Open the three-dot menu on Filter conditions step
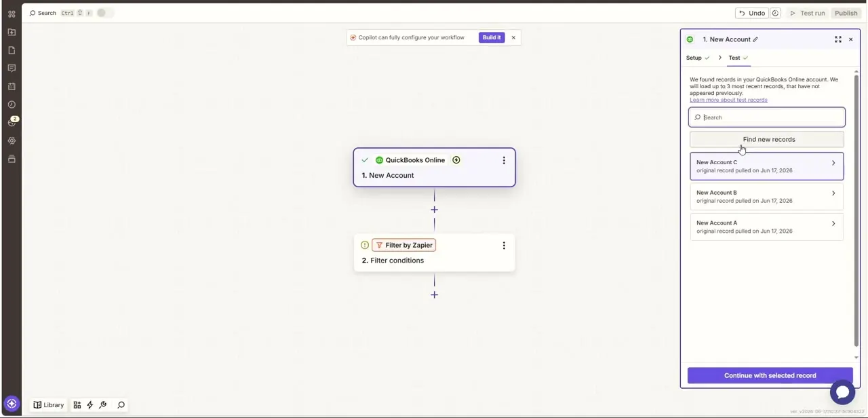The width and height of the screenshot is (868, 418). tap(504, 245)
